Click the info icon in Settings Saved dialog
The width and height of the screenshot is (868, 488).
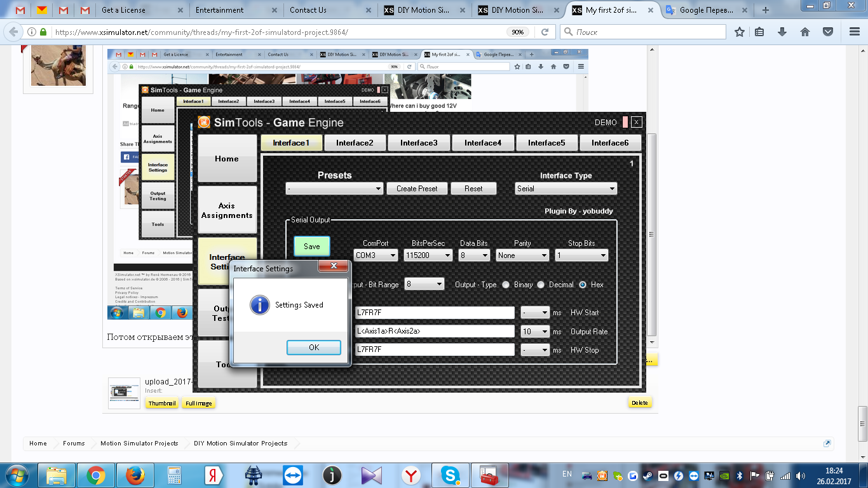point(260,305)
